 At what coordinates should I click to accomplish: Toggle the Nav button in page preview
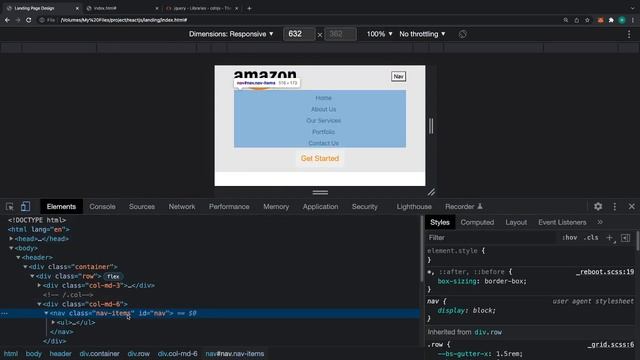(398, 76)
